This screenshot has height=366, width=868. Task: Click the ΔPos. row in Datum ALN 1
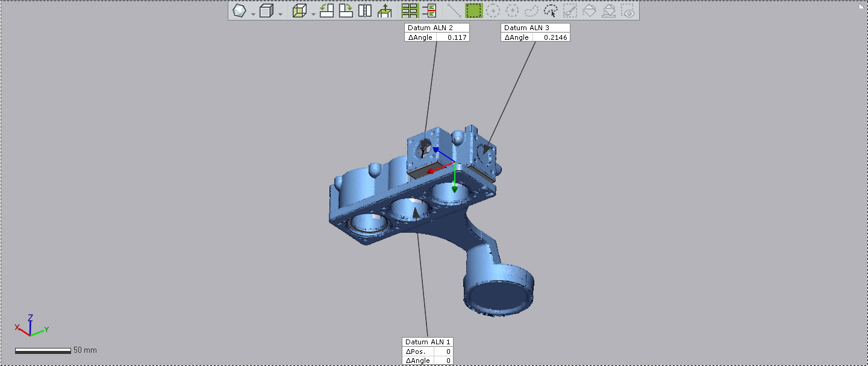pos(428,352)
